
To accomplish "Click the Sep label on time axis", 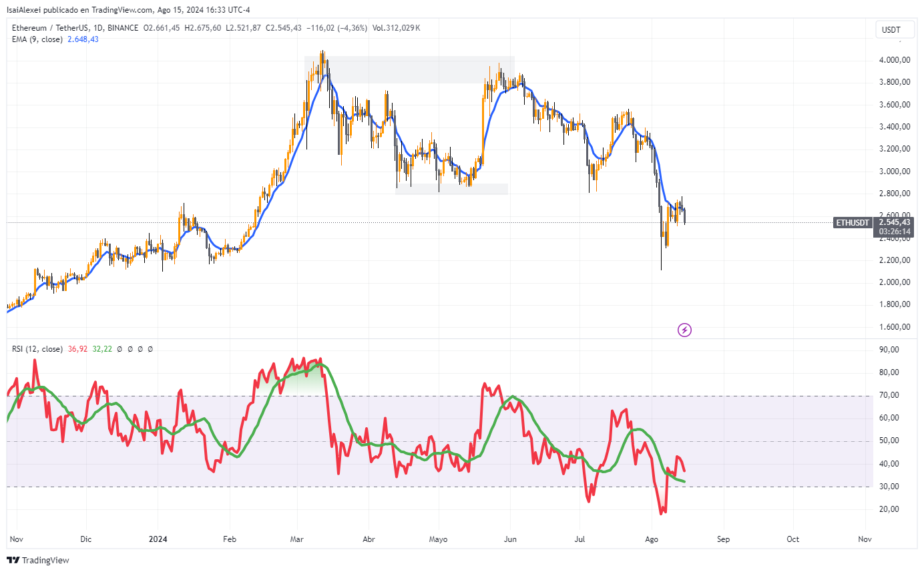I will tap(723, 539).
